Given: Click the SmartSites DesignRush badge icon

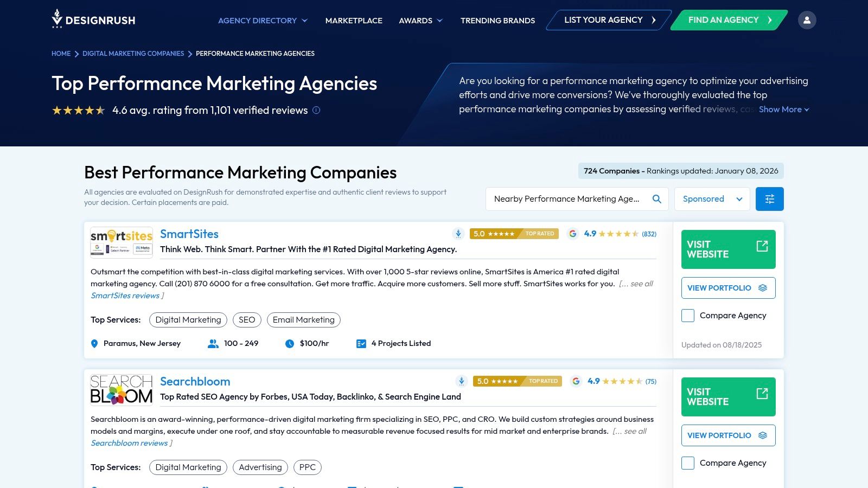Looking at the screenshot, I should [458, 234].
